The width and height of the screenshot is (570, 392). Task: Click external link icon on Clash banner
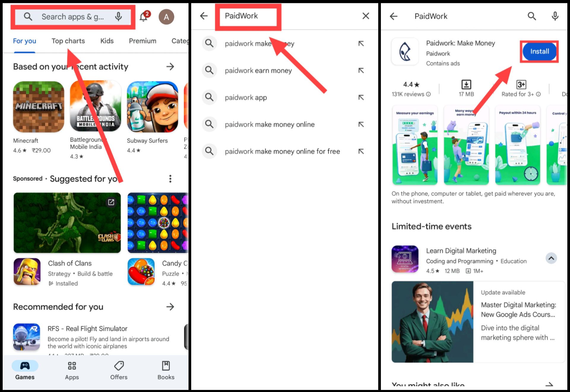(111, 202)
